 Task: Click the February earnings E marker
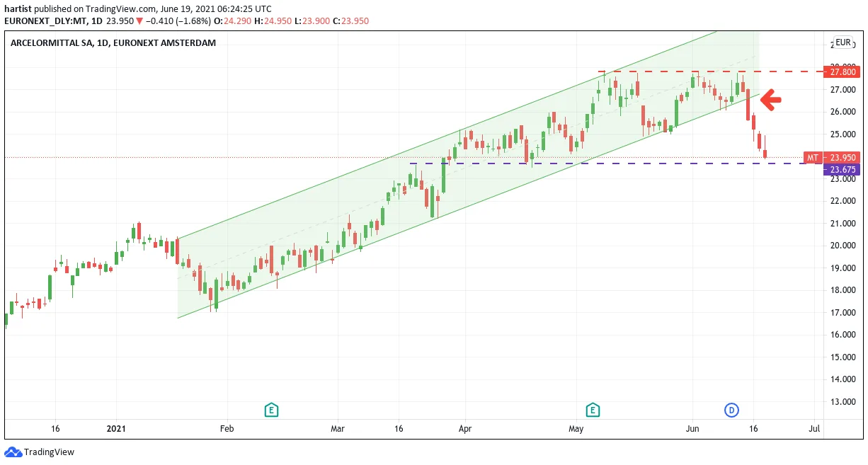tap(270, 410)
